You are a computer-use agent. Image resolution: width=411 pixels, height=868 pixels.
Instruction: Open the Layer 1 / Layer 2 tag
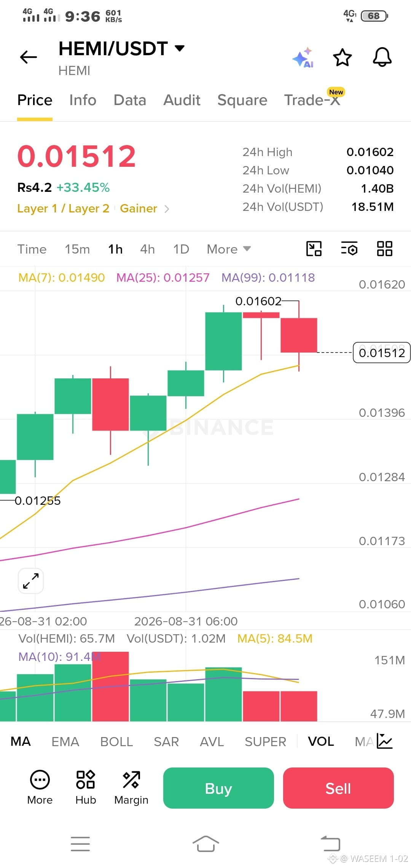[63, 209]
